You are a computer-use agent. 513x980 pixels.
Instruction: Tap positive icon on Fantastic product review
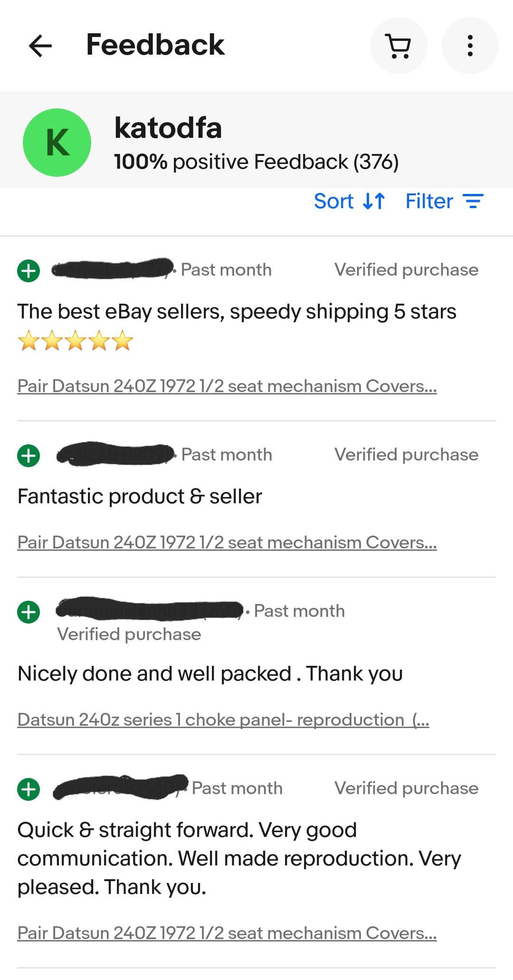point(28,456)
